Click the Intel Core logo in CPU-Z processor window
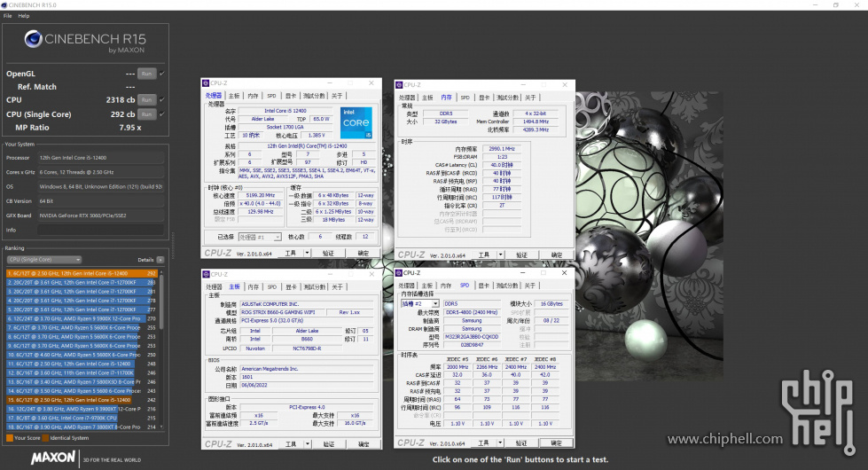 pyautogui.click(x=356, y=123)
